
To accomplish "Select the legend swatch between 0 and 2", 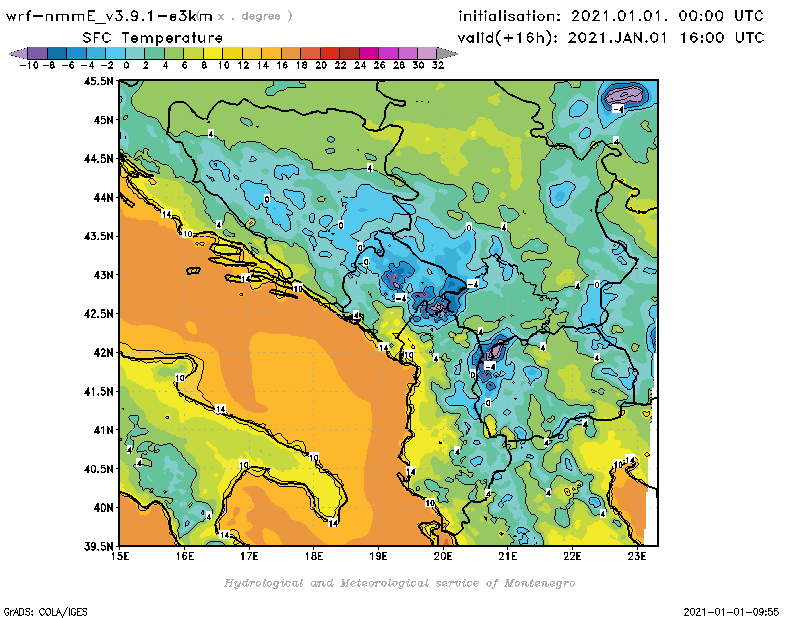I will pos(135,53).
